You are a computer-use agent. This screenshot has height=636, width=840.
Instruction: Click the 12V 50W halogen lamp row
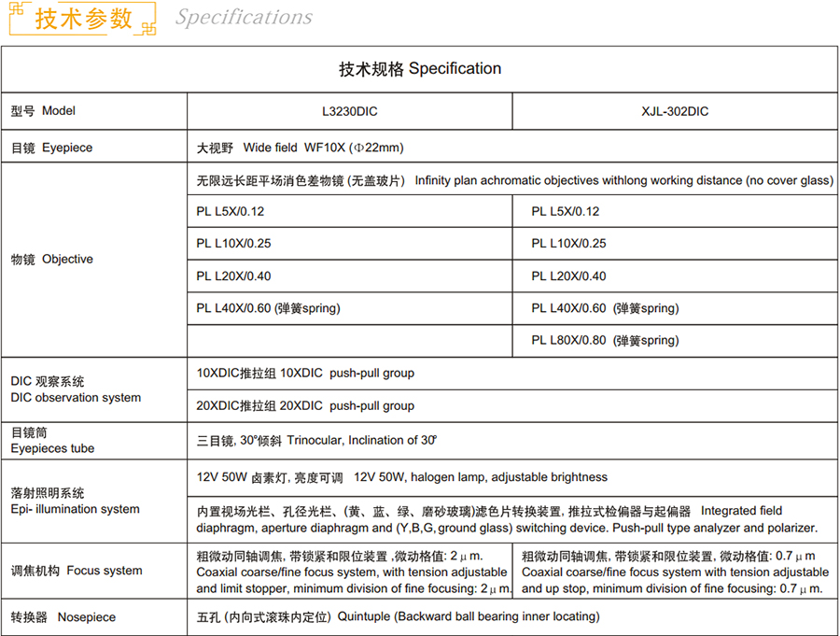click(x=401, y=477)
